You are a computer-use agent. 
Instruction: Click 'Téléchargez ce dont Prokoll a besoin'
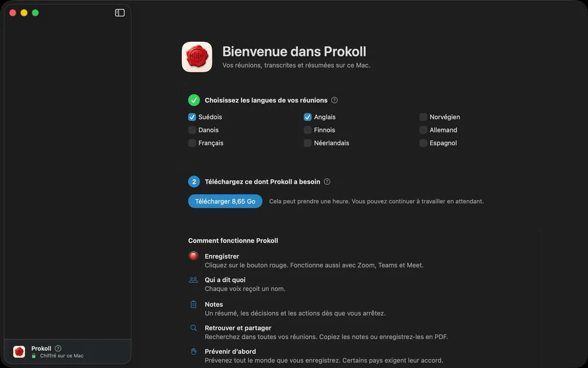[x=263, y=182]
